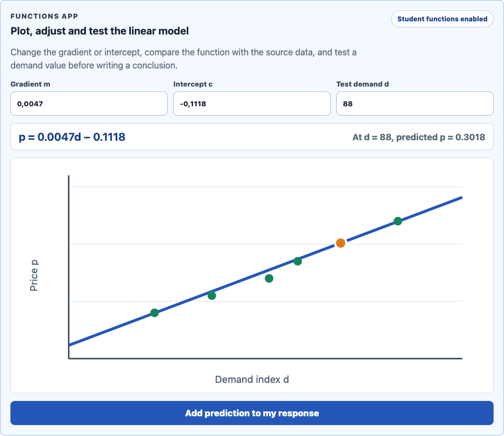Click the Intercept c label
Image resolution: width=504 pixels, height=436 pixels.
pos(193,84)
